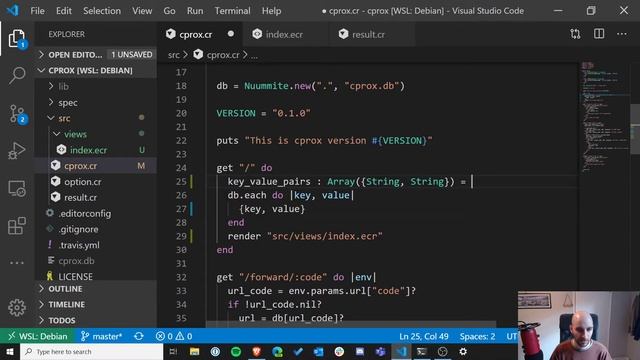Expand the spec folder
The image size is (640, 360).
click(96, 102)
